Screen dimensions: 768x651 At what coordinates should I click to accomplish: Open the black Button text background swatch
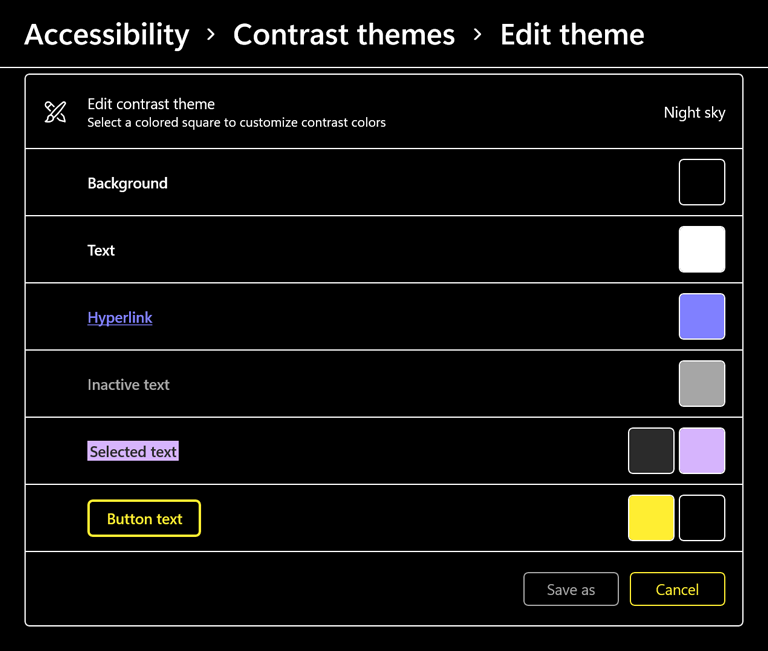pyautogui.click(x=702, y=517)
